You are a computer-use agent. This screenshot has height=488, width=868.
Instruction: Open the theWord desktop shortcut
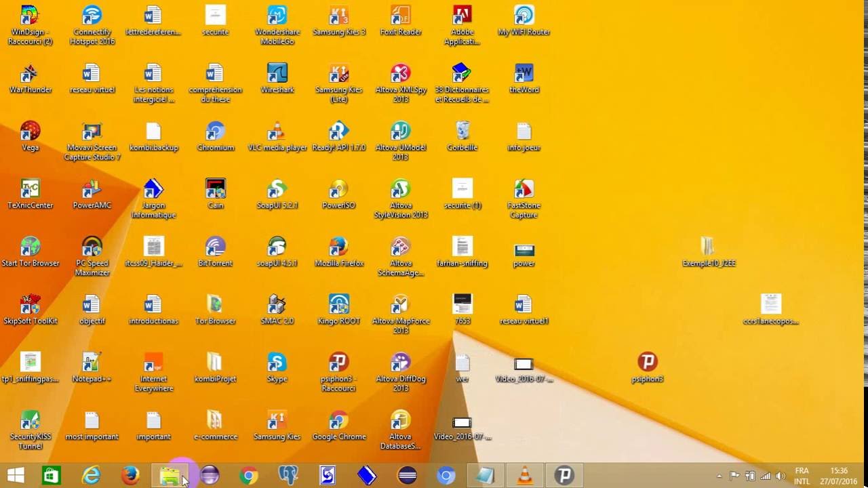point(524,78)
